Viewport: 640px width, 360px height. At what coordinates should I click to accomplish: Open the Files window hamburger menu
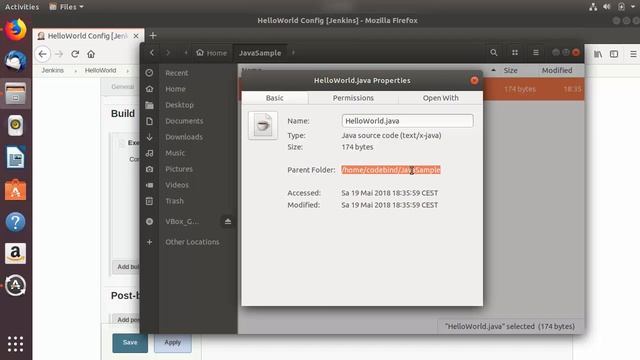(x=536, y=53)
